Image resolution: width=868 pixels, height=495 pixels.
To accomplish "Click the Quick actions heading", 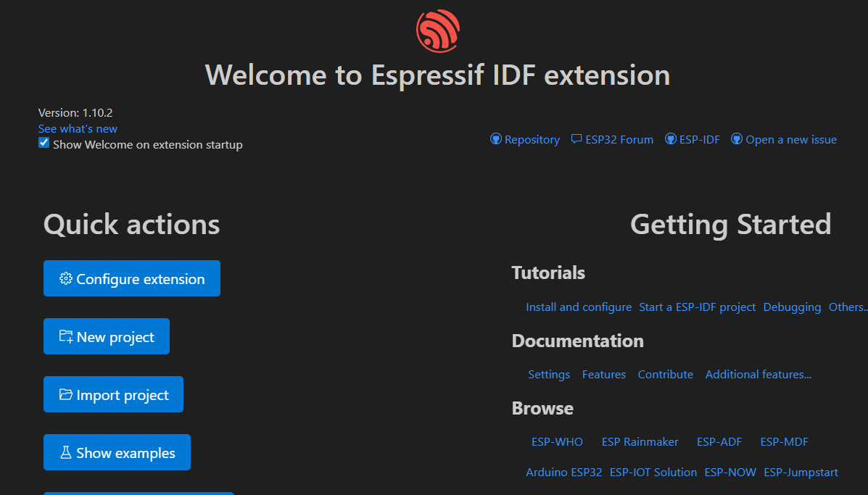I will pyautogui.click(x=132, y=225).
